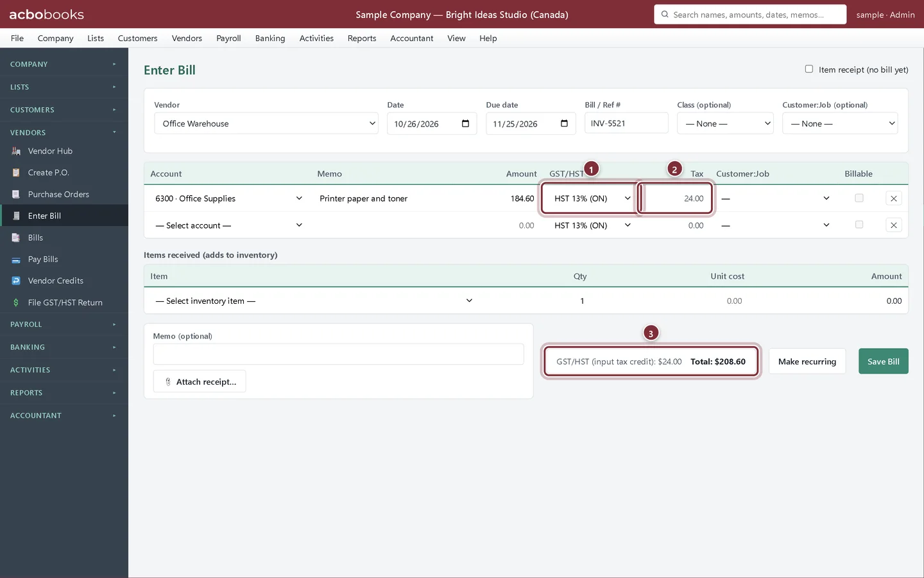Viewport: 924px width, 578px height.
Task: Click the search names, amounts, dates field
Action: [x=750, y=14]
